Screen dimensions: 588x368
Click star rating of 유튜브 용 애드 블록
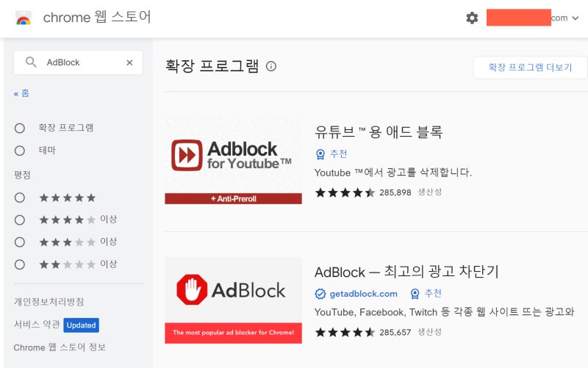coord(345,192)
